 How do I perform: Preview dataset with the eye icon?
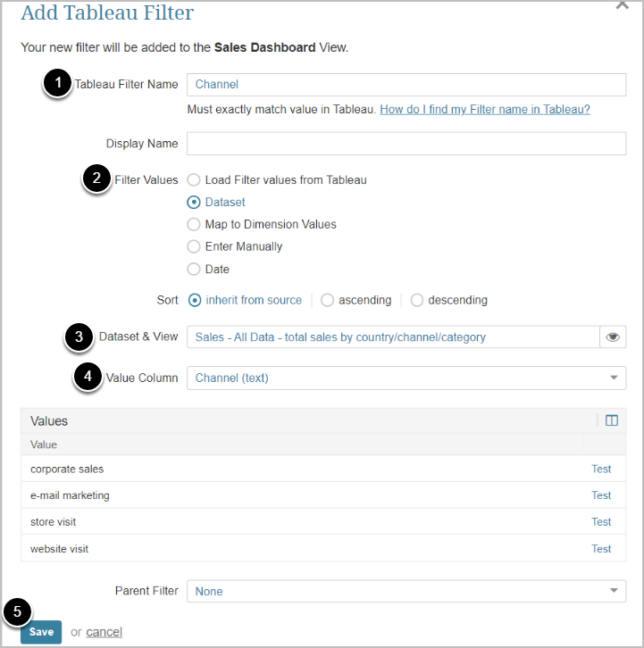[613, 337]
